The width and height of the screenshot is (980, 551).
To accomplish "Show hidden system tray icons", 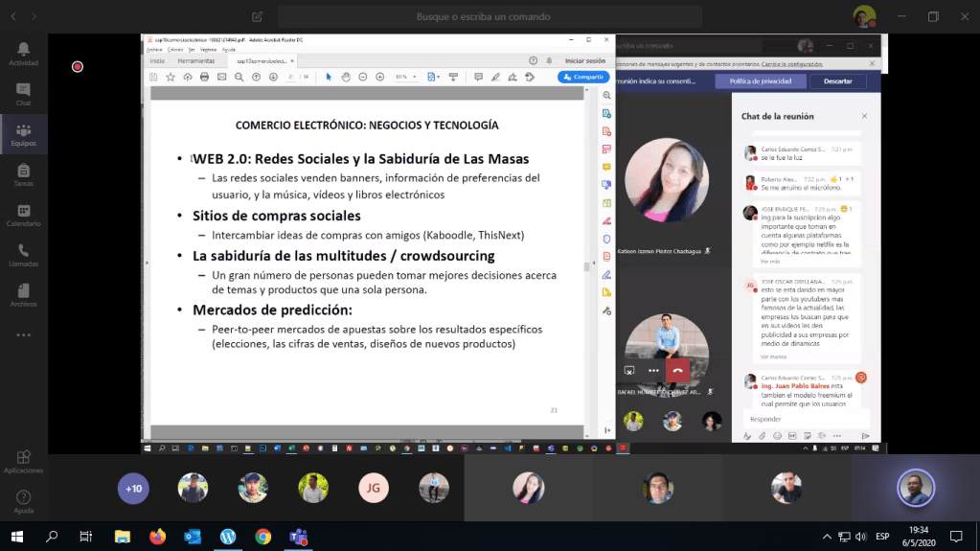I will tap(826, 537).
